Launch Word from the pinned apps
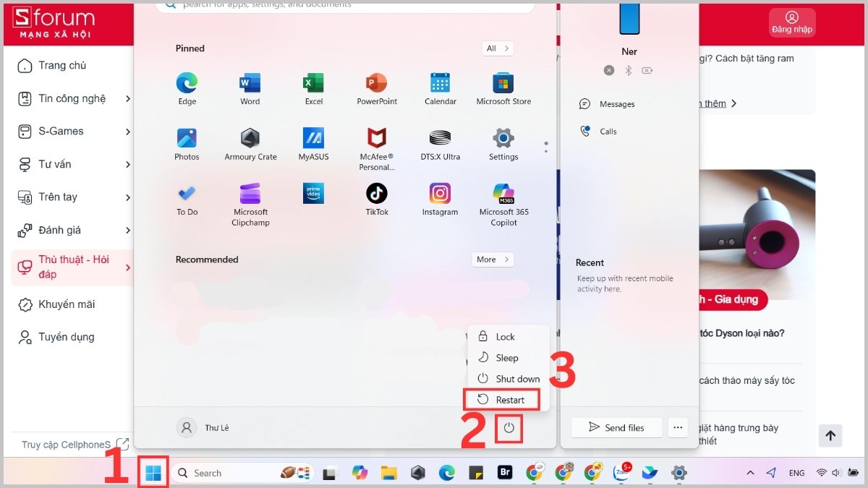The height and width of the screenshot is (488, 868). tap(250, 90)
